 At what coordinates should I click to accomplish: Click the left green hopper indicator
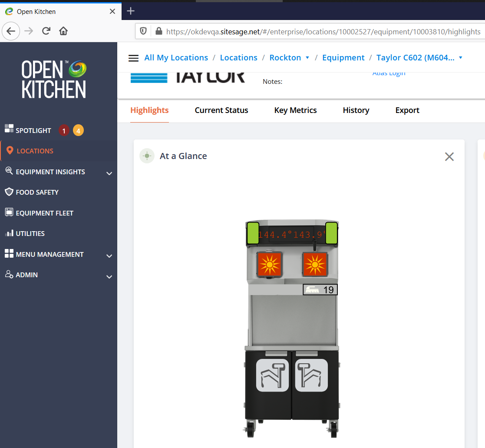coord(253,233)
